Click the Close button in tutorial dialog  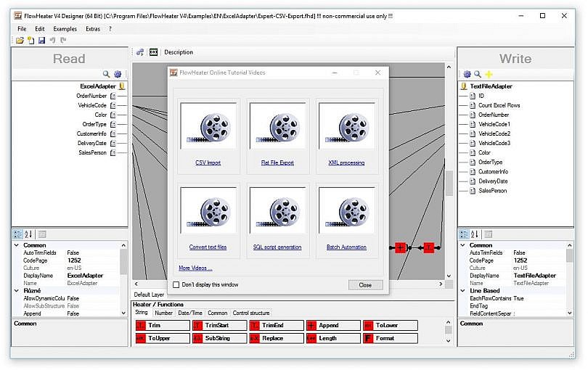pyautogui.click(x=365, y=285)
